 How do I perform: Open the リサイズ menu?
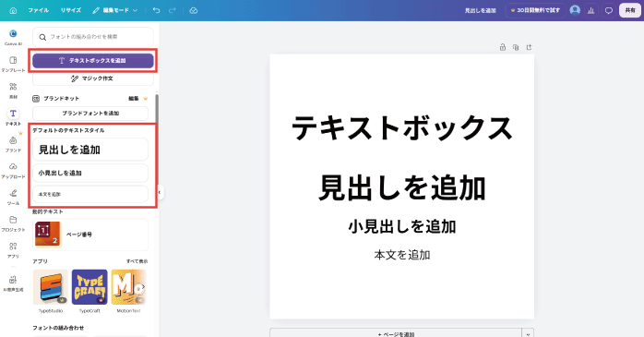click(x=71, y=10)
